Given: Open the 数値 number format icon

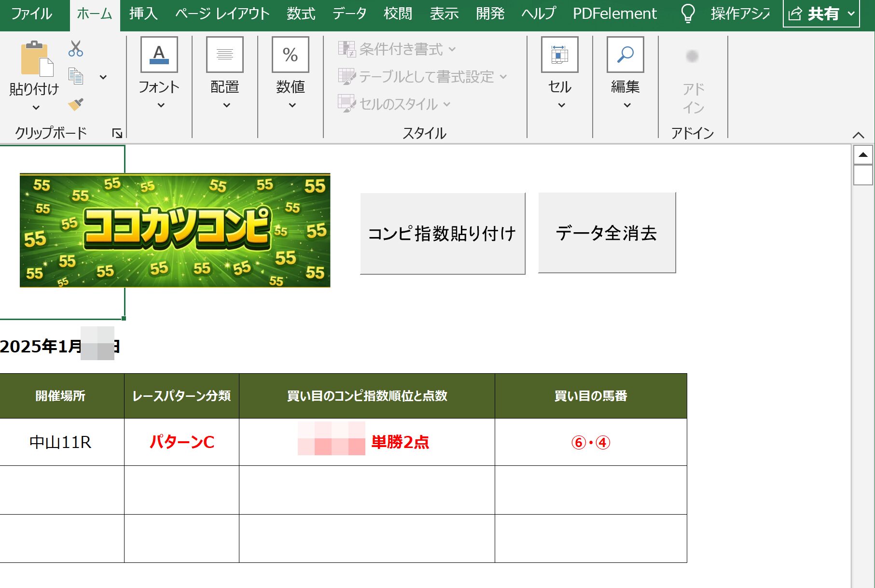Looking at the screenshot, I should (290, 55).
